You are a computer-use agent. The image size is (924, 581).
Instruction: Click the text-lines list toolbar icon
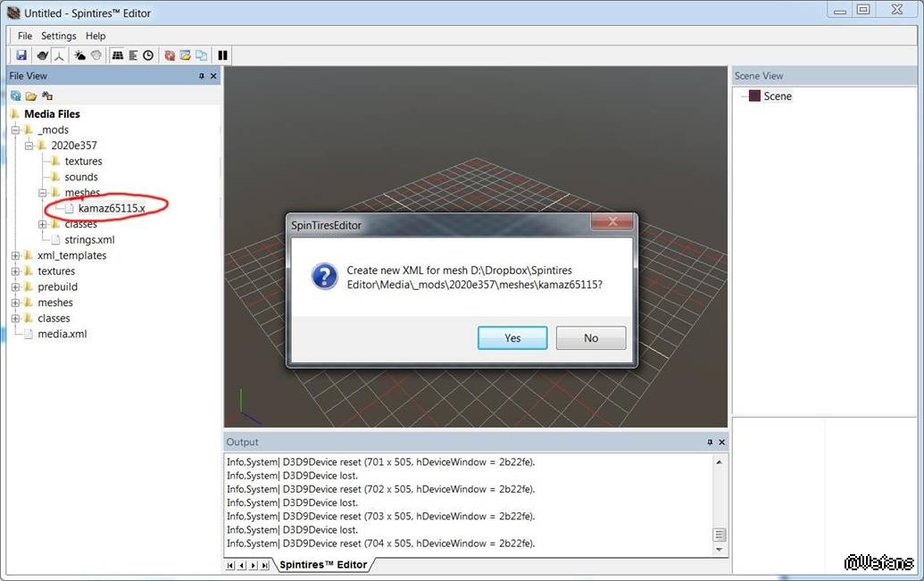(133, 55)
